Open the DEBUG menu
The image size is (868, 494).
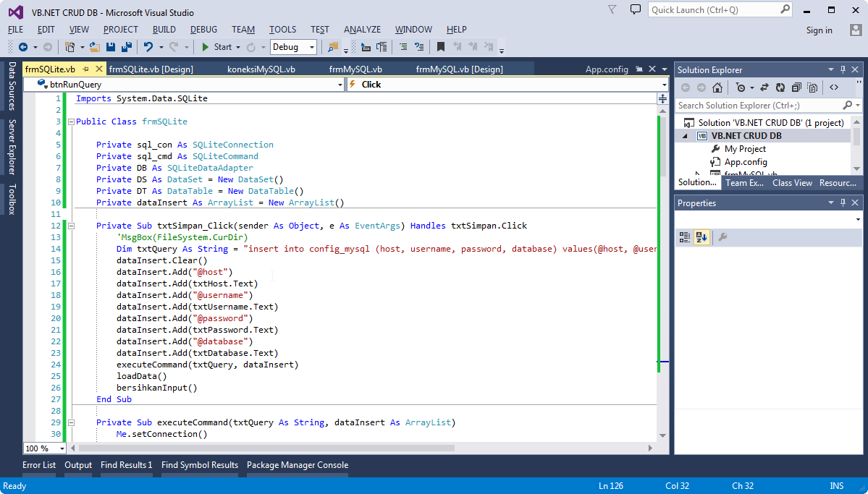tap(203, 30)
